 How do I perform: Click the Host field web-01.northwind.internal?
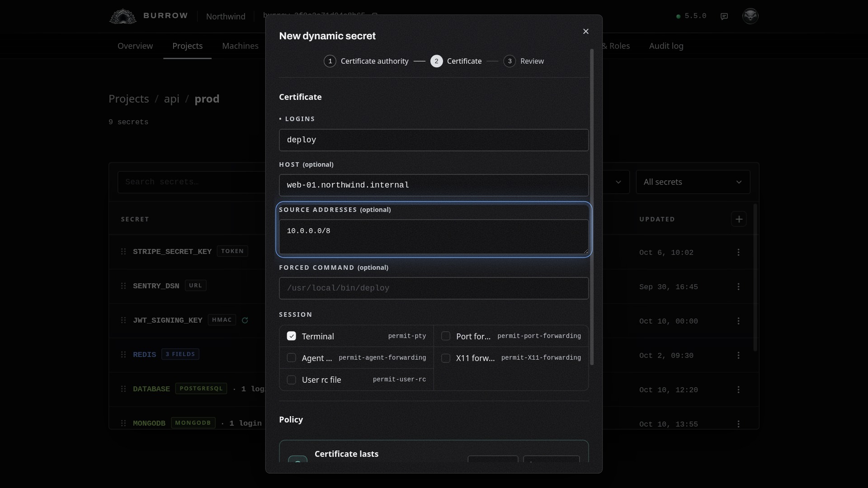coord(434,185)
